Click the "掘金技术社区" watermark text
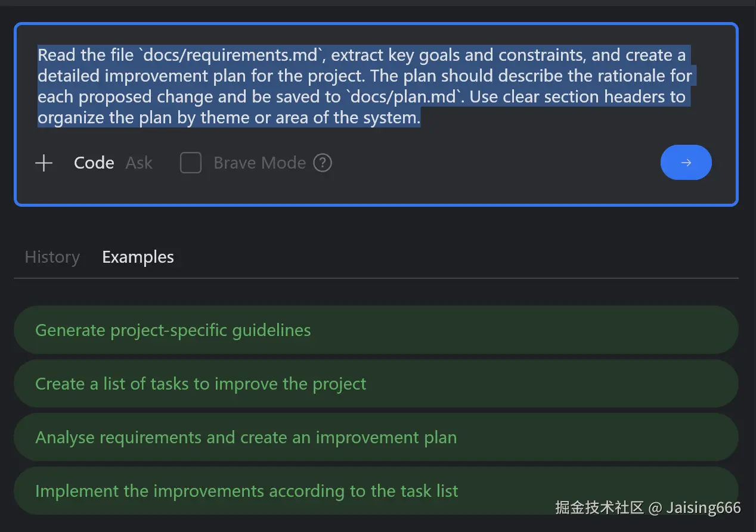The image size is (756, 532). pos(600,508)
